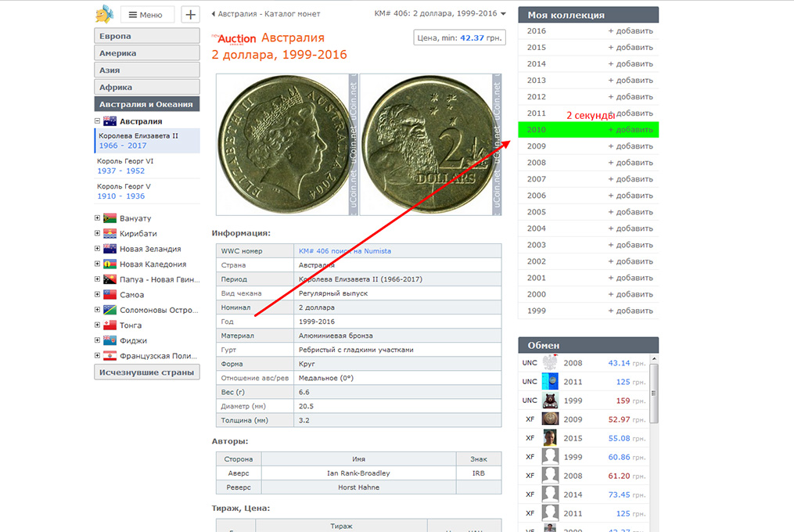
Task: Select the Азия region tab
Action: pos(147,70)
